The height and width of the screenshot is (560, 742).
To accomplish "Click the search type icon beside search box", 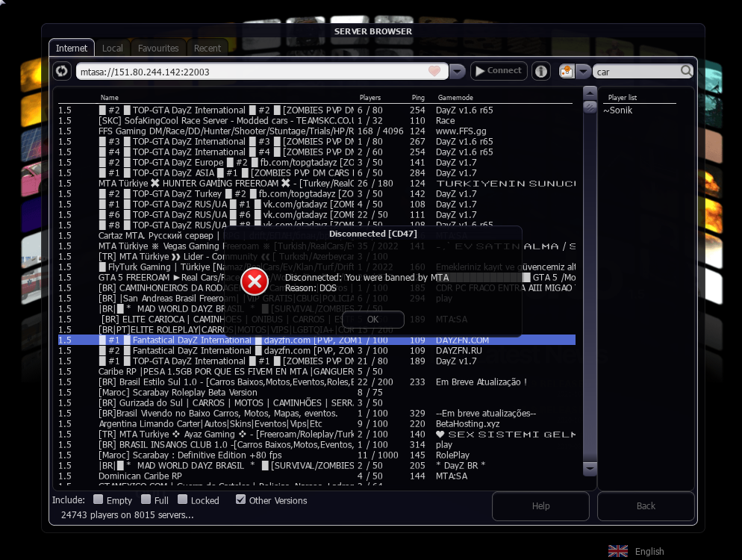I will click(566, 72).
